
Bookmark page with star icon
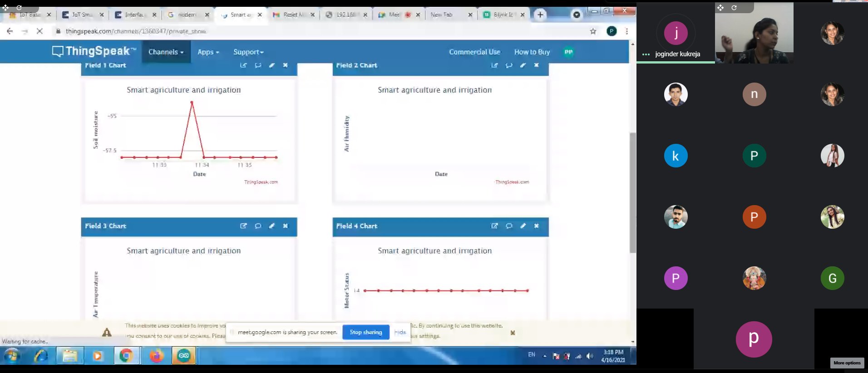593,31
